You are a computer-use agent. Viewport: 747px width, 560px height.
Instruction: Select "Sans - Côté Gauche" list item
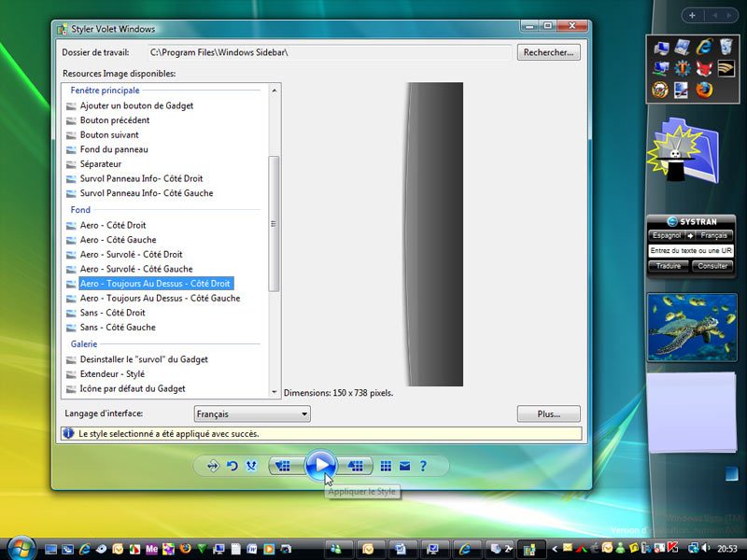point(118,328)
